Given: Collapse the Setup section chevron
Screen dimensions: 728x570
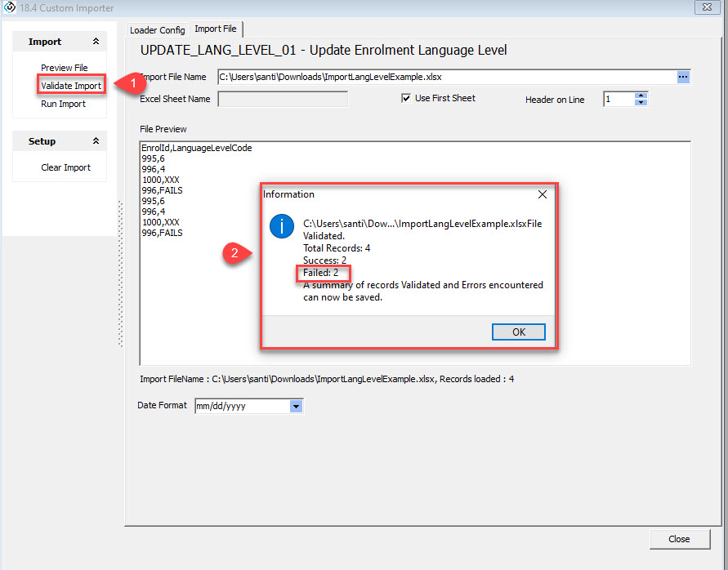Looking at the screenshot, I should click(x=96, y=141).
